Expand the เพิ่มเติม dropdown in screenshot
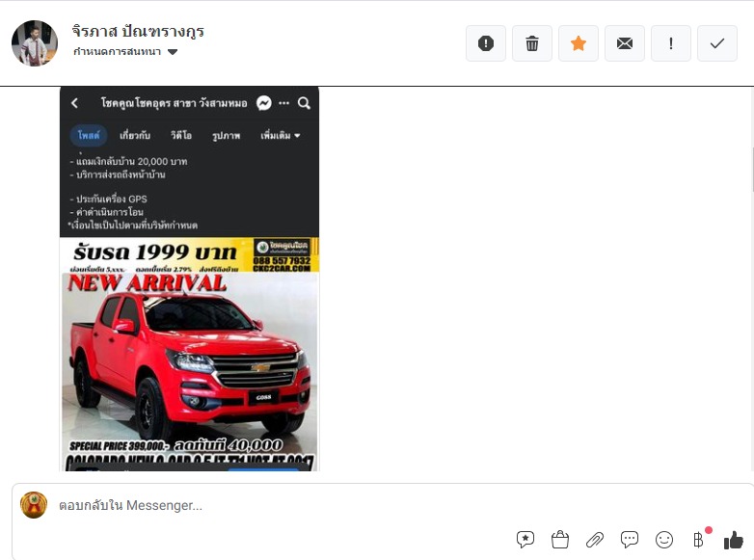Image resolution: width=754 pixels, height=560 pixels. coord(281,136)
